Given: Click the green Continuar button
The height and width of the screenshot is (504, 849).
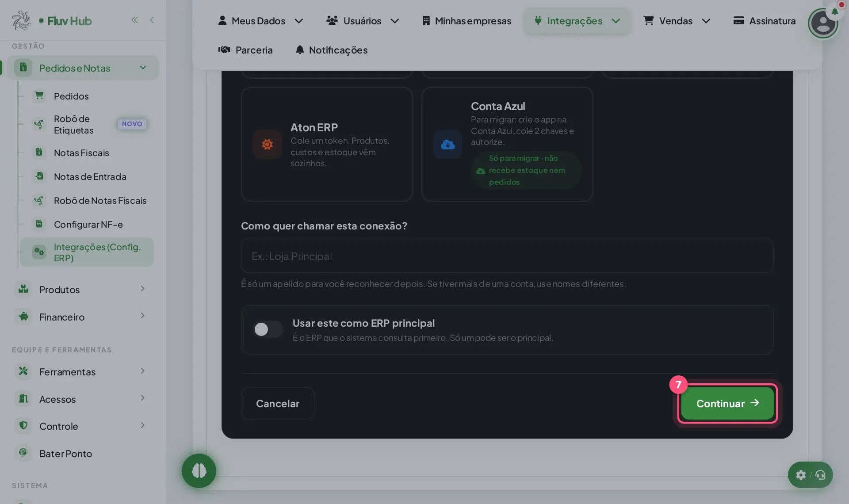Looking at the screenshot, I should click(727, 403).
